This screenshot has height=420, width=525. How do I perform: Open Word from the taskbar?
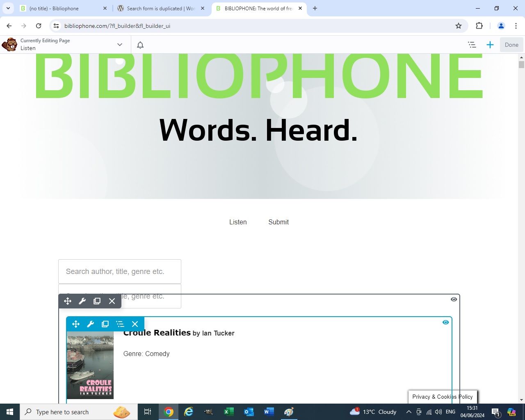[x=269, y=412]
